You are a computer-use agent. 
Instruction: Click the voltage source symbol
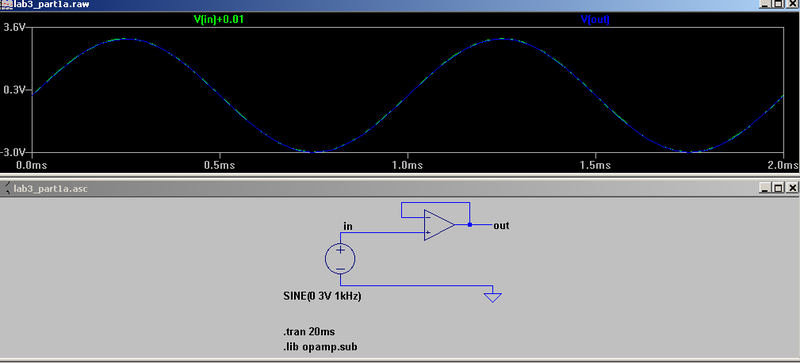coord(340,258)
